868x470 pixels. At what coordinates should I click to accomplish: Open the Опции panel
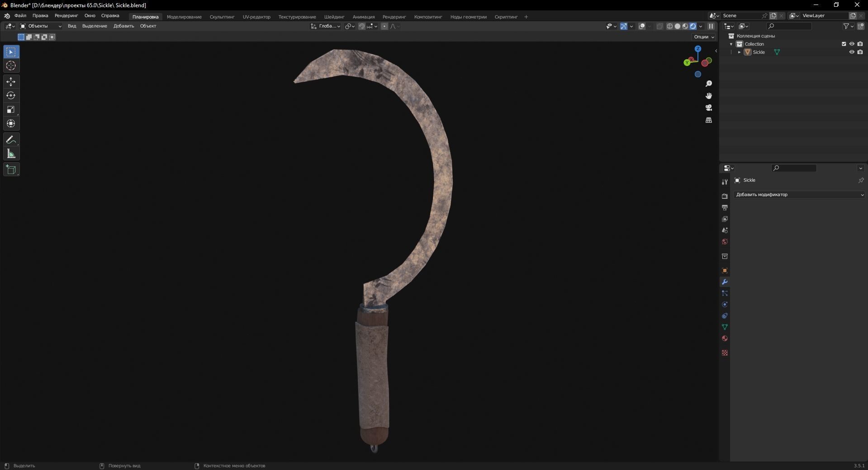tap(702, 37)
